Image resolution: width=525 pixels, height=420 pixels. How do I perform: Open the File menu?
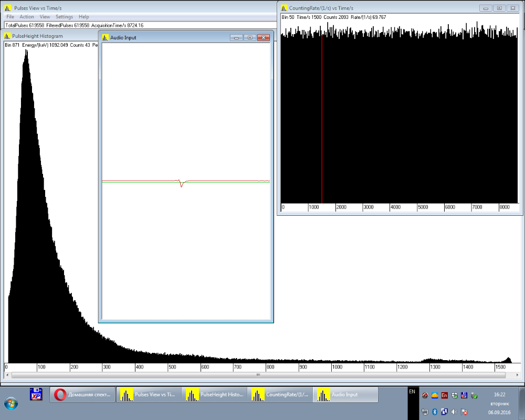pos(10,17)
